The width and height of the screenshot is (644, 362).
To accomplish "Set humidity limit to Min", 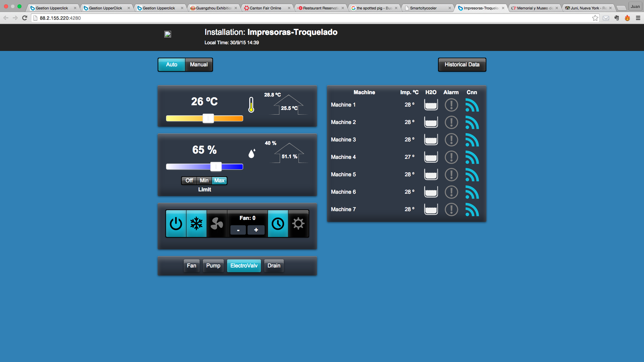I will point(204,181).
